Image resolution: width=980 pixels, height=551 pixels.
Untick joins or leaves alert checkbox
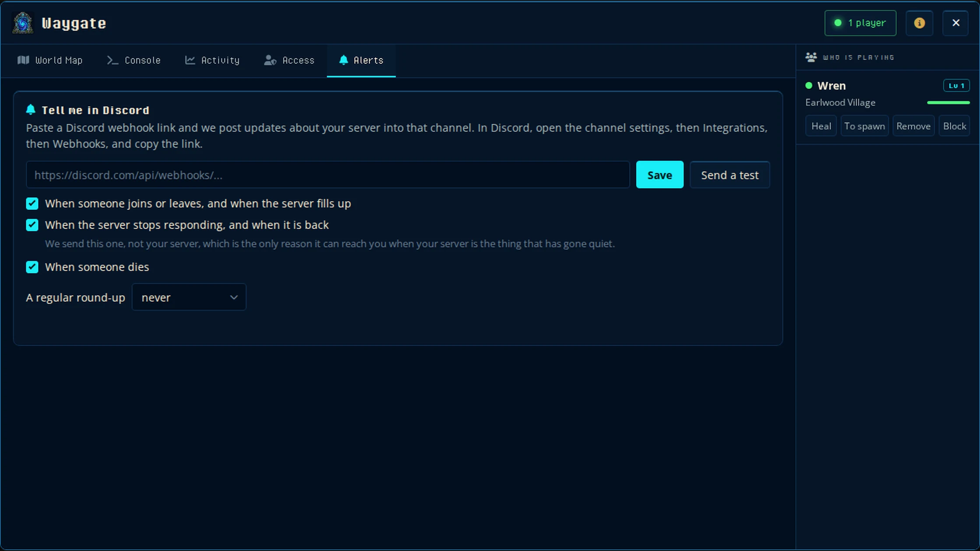point(32,204)
